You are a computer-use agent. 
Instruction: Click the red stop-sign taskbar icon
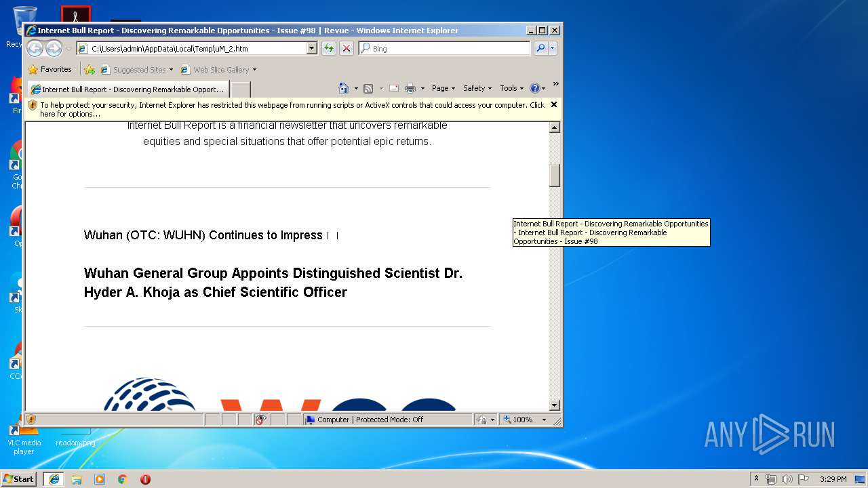[x=145, y=479]
